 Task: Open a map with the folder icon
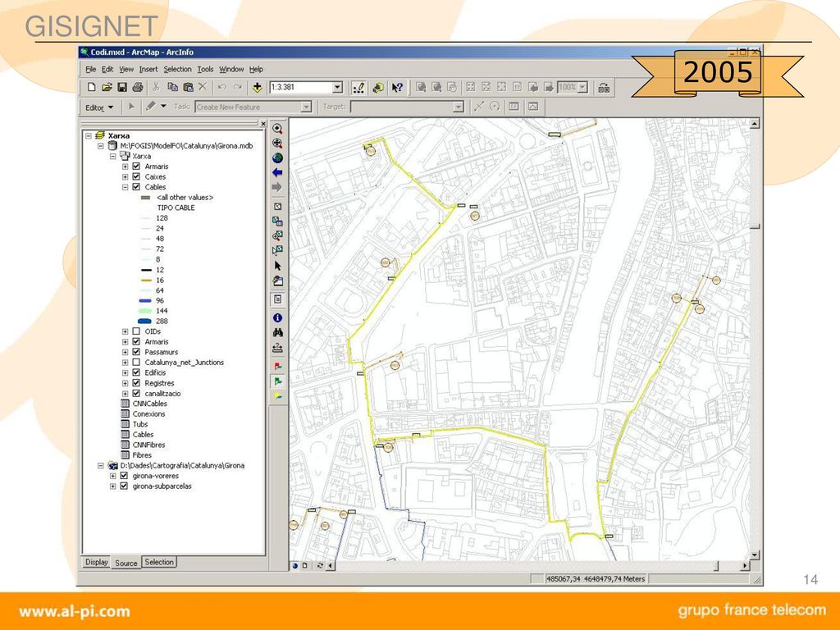(x=107, y=87)
